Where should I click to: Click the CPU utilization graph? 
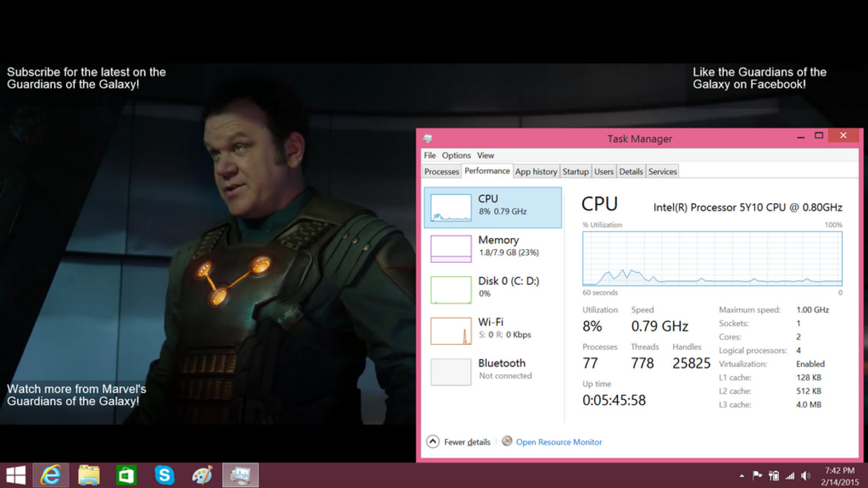pos(712,259)
